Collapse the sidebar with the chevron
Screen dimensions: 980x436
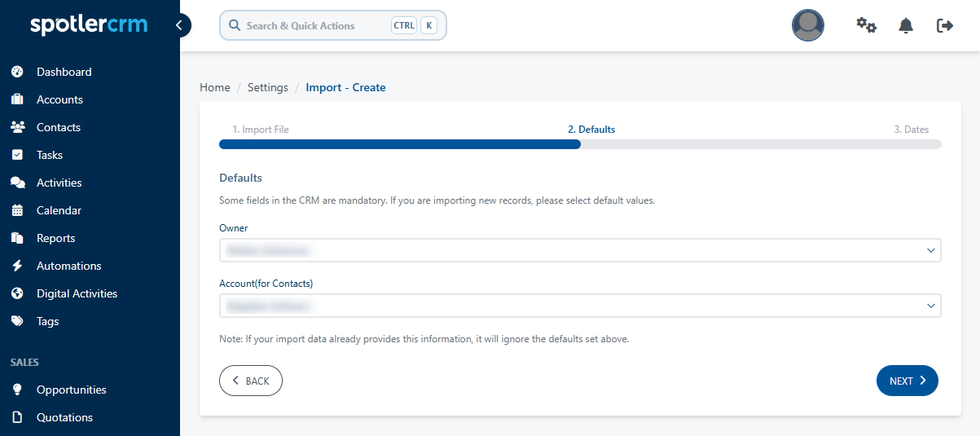(x=179, y=25)
